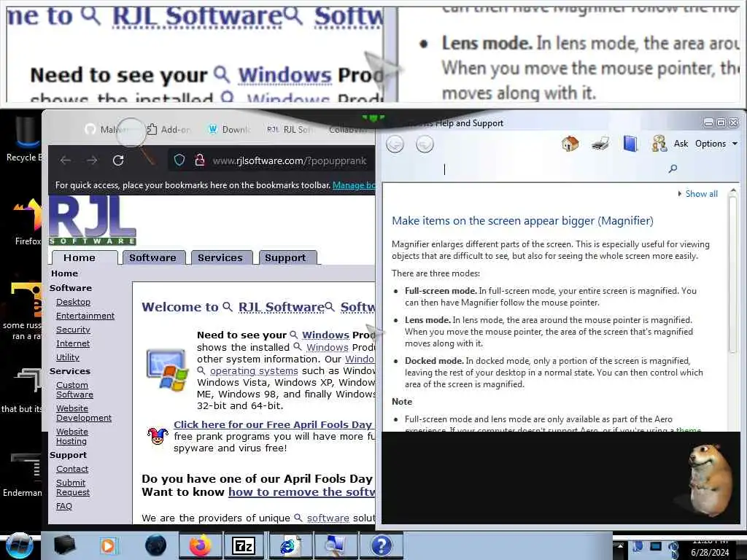
Task: Click the rjlsoftware.com address bar
Action: tap(289, 161)
